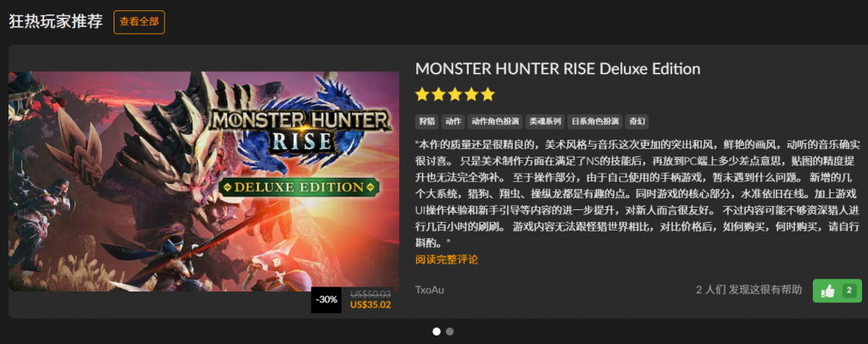
Task: Visit reviewer TxoAu's profile
Action: click(430, 290)
